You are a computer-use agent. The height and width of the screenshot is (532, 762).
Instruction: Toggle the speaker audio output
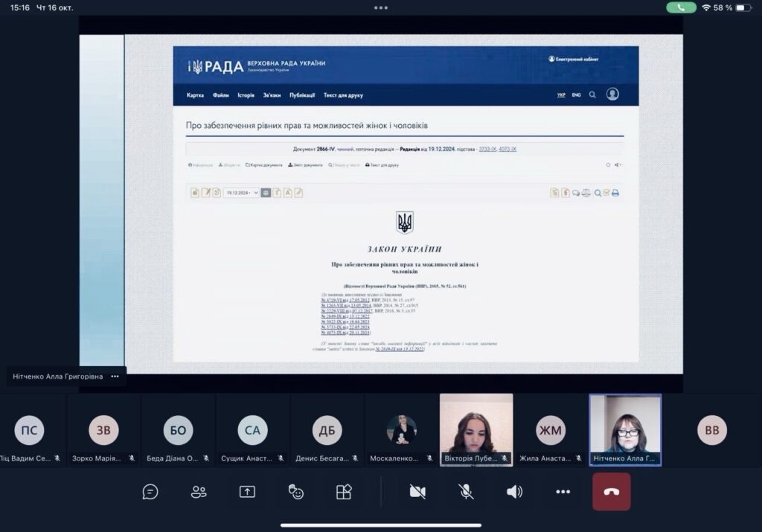click(514, 492)
